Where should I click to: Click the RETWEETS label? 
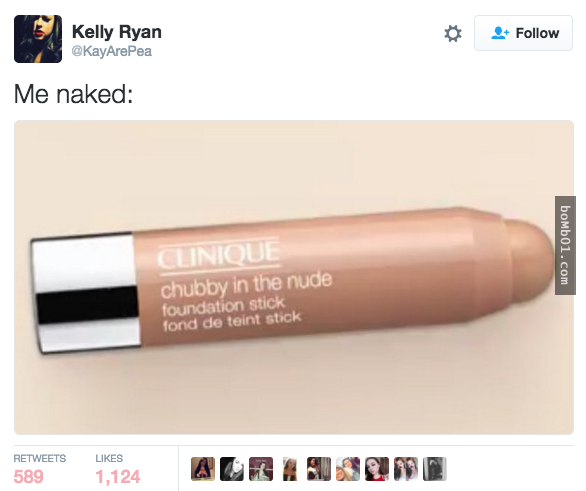tap(40, 458)
